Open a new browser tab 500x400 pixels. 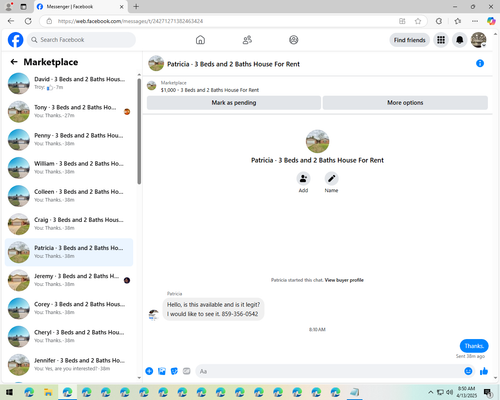[x=136, y=6]
